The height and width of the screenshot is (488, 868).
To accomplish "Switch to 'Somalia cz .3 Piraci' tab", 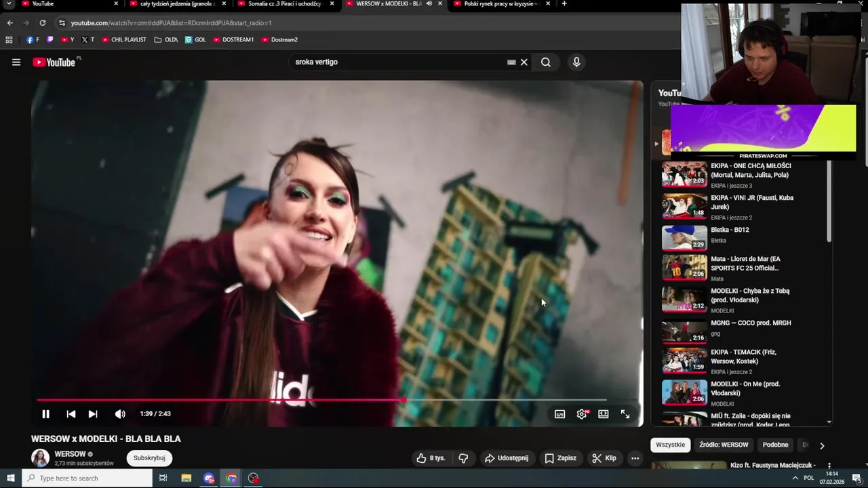I will point(283,4).
